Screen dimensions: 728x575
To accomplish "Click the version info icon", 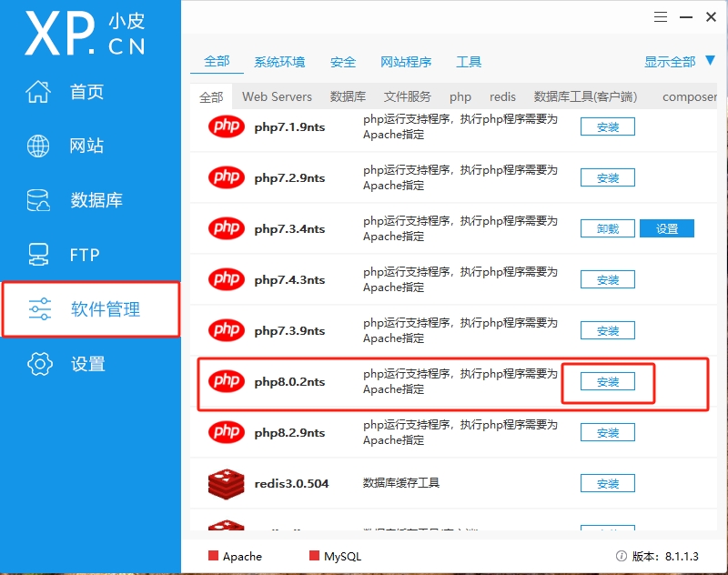I will pos(622,556).
